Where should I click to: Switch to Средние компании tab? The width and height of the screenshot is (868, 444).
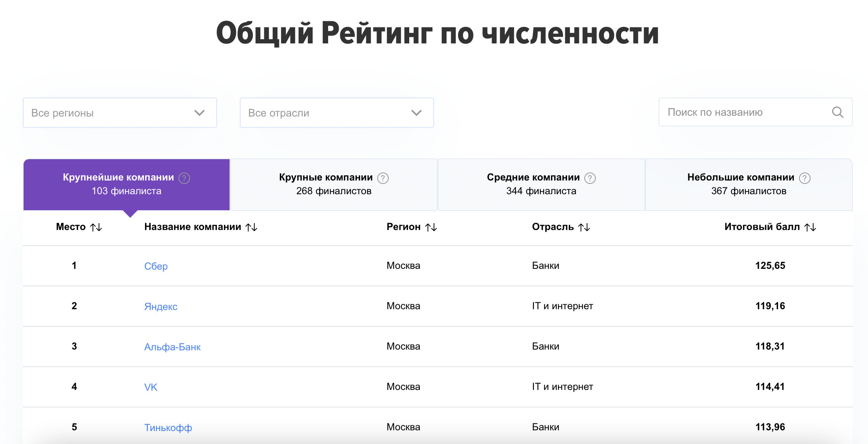(541, 184)
